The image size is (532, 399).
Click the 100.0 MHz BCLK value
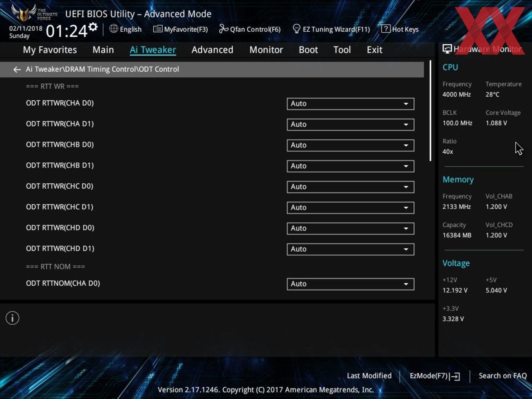[x=457, y=123]
